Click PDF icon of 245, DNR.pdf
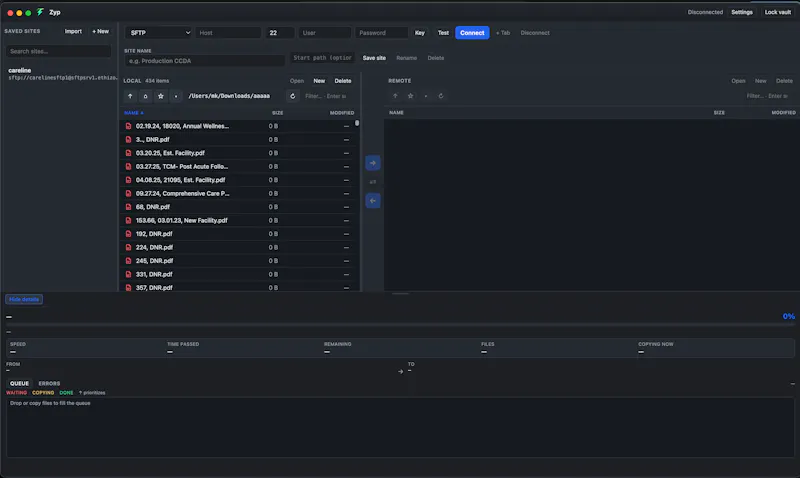 [129, 261]
